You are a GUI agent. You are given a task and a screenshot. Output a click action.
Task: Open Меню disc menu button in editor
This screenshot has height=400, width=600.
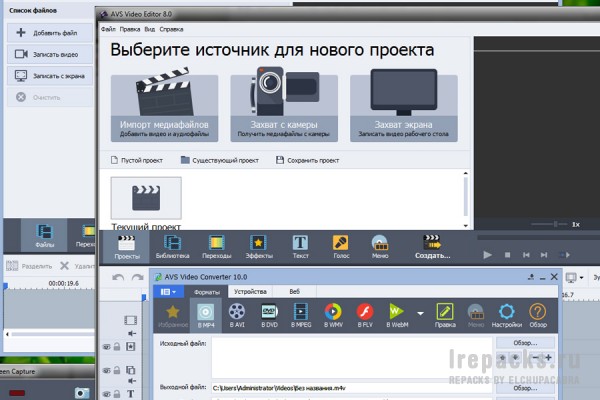point(380,247)
